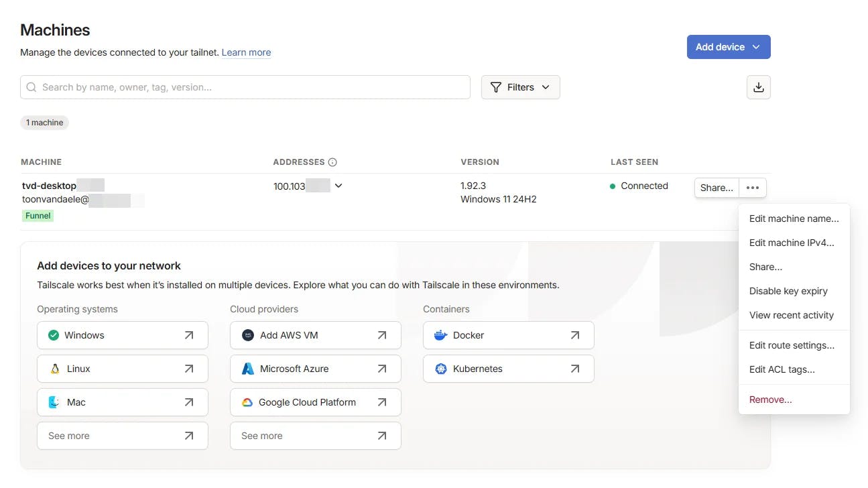Viewport: 868px width, 488px height.
Task: Follow the Learn more link
Action: pos(246,52)
